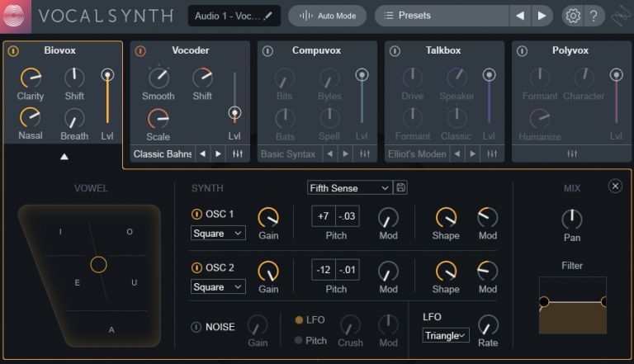Enable the NOISE oscillator
The image size is (634, 364).
click(x=196, y=327)
